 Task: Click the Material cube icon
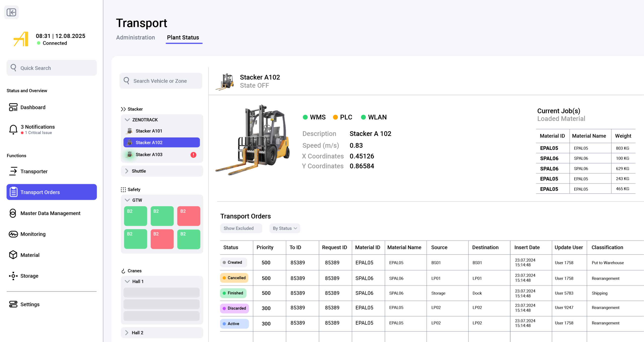coord(13,255)
